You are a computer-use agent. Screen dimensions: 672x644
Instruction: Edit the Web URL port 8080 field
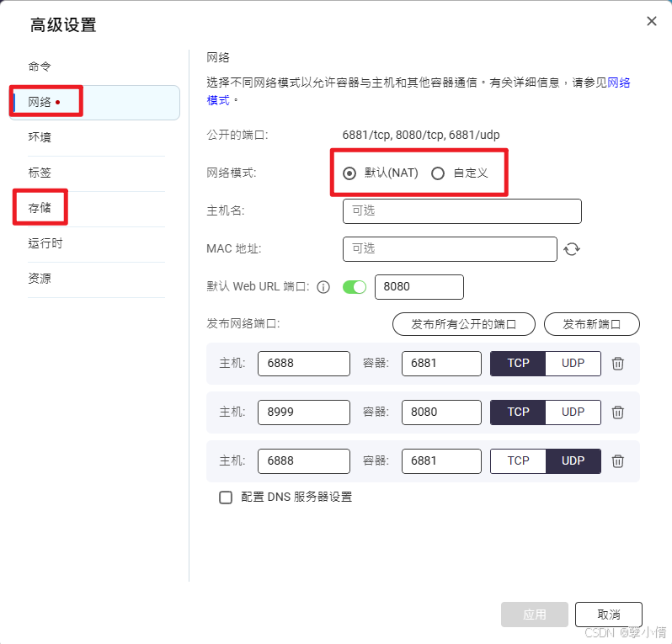(x=419, y=287)
